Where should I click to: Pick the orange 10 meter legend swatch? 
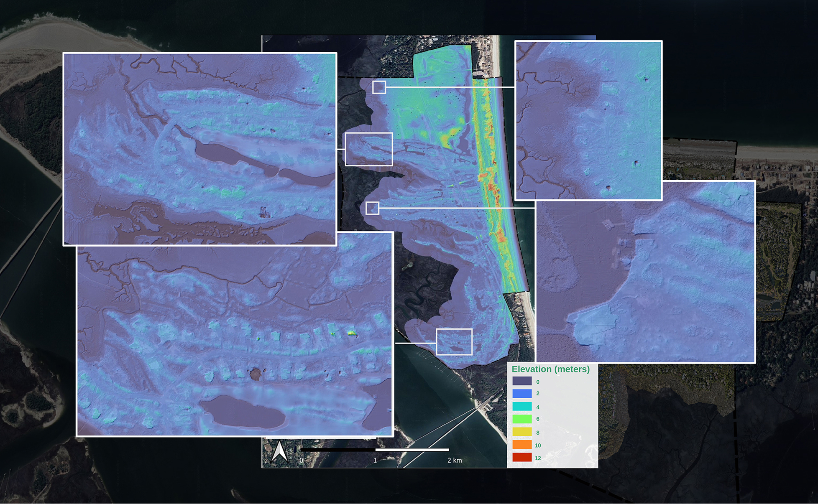click(522, 445)
